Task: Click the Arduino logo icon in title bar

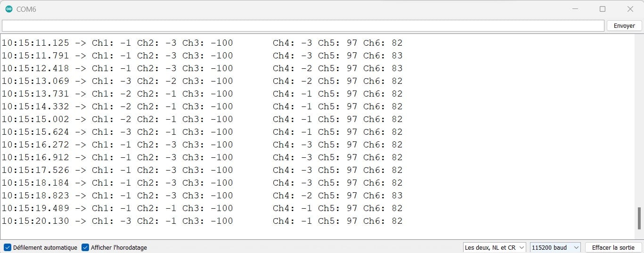Action: coord(9,9)
